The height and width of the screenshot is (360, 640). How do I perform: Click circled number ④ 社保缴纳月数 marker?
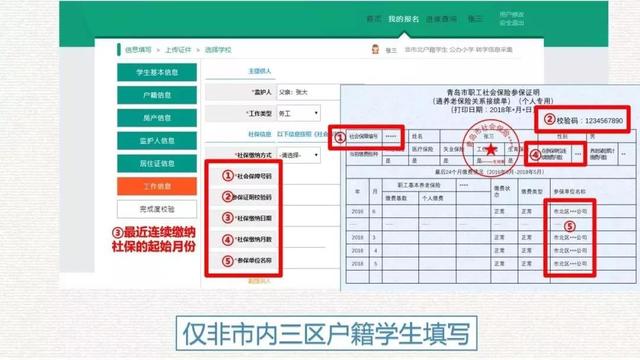pyautogui.click(x=228, y=240)
